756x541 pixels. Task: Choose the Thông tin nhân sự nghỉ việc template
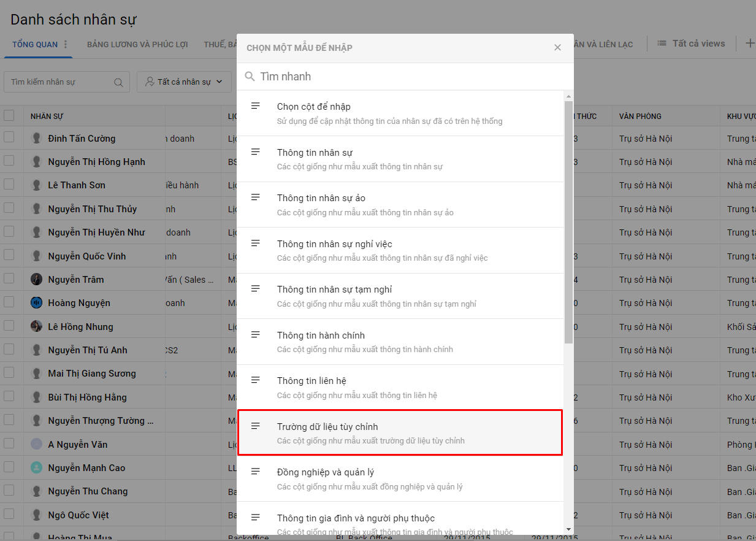click(x=400, y=250)
